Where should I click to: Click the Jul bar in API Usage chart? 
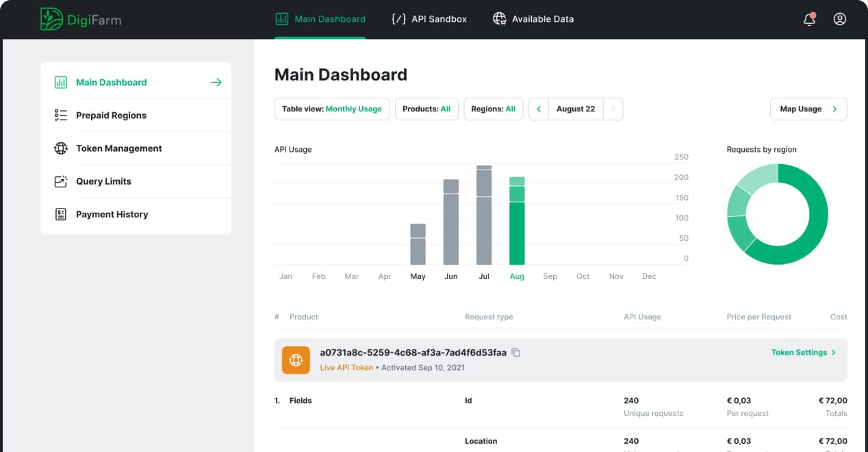[x=484, y=215]
